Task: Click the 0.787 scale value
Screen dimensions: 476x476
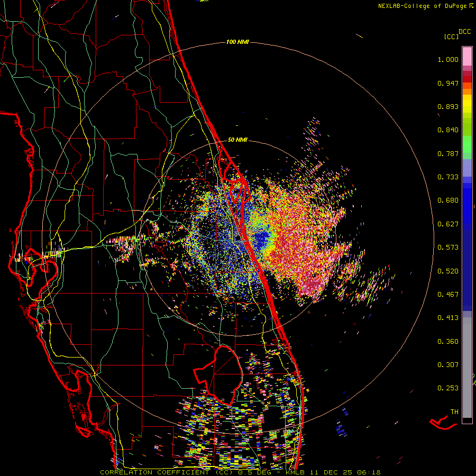Action: [448, 153]
